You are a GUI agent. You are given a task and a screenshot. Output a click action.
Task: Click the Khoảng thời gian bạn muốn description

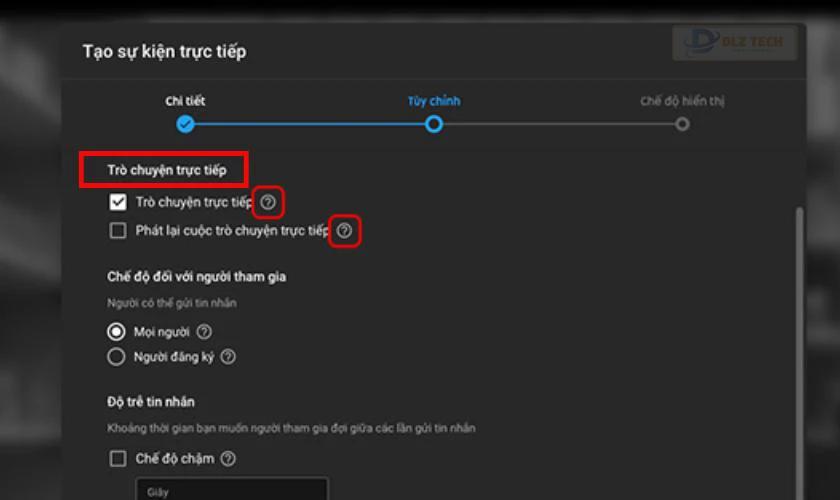(x=291, y=428)
